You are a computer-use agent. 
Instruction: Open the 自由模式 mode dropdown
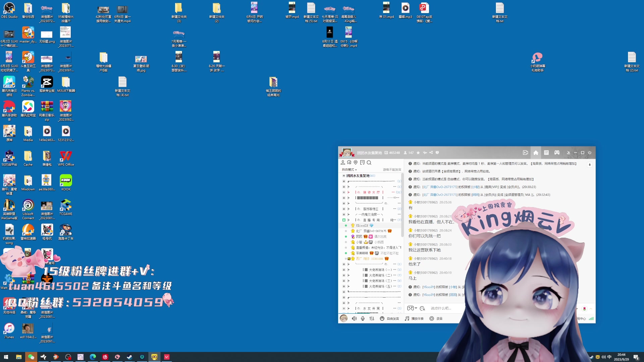click(349, 170)
